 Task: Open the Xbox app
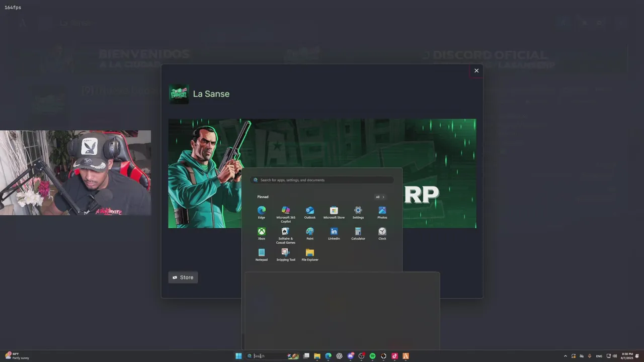pyautogui.click(x=261, y=234)
